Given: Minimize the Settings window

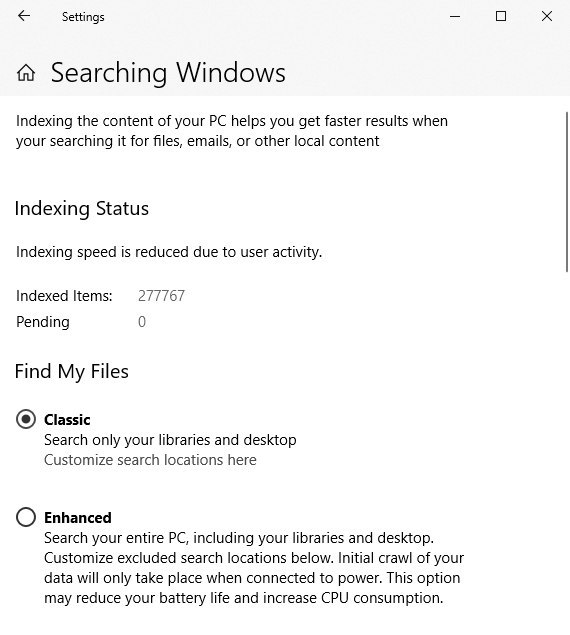Looking at the screenshot, I should pos(455,17).
